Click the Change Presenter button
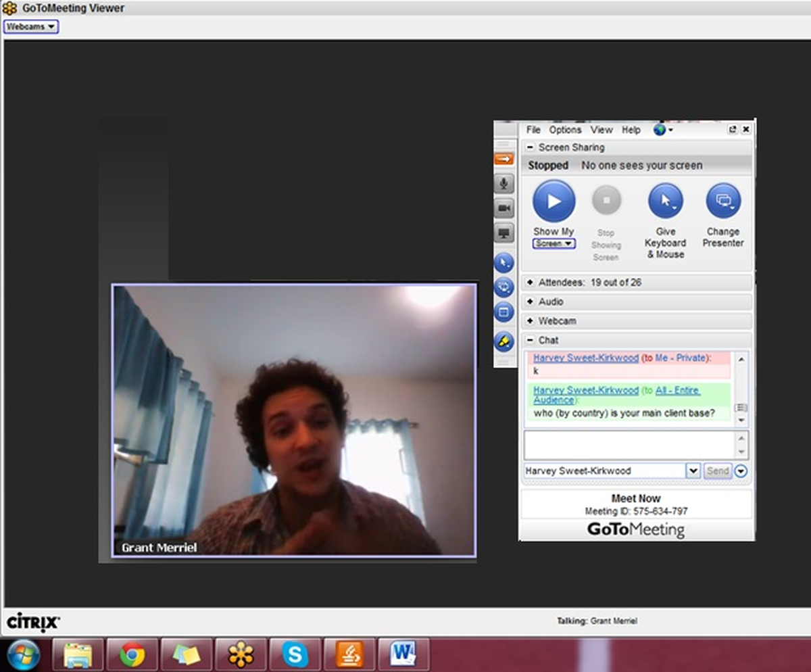The image size is (811, 672). pyautogui.click(x=723, y=201)
